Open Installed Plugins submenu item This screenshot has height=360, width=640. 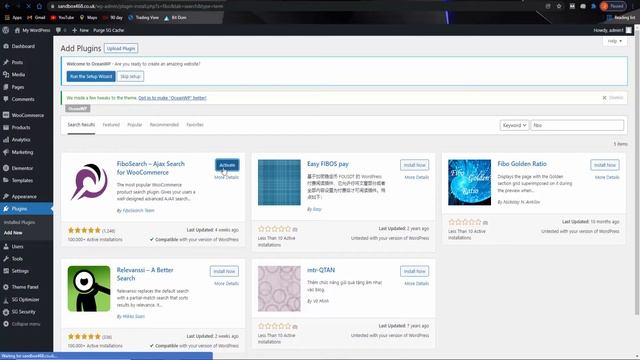click(x=19, y=222)
